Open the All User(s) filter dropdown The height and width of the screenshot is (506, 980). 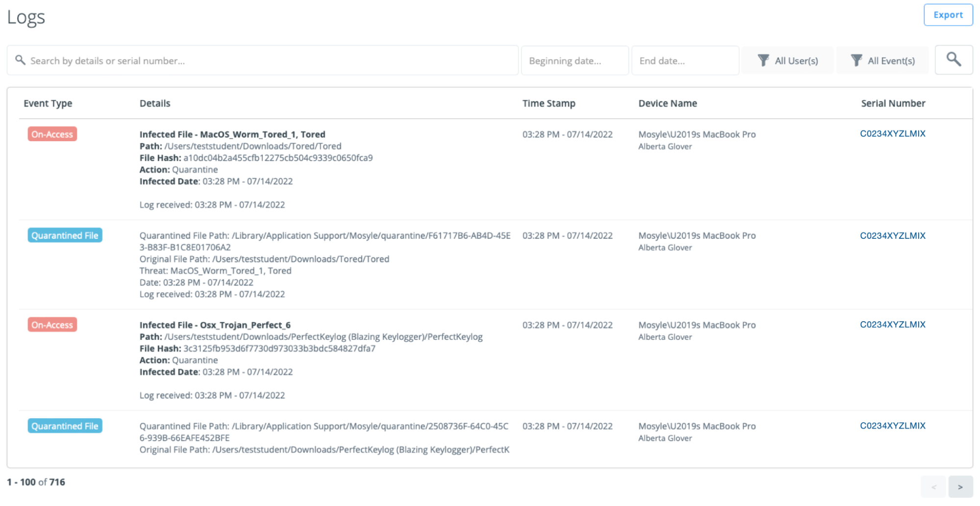pos(787,60)
